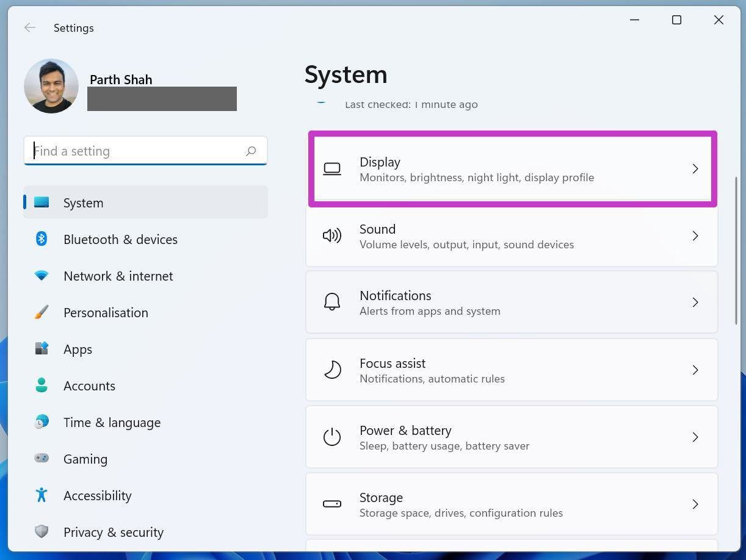Click the Personalisation paintbrush icon
746x560 pixels.
[x=42, y=312]
